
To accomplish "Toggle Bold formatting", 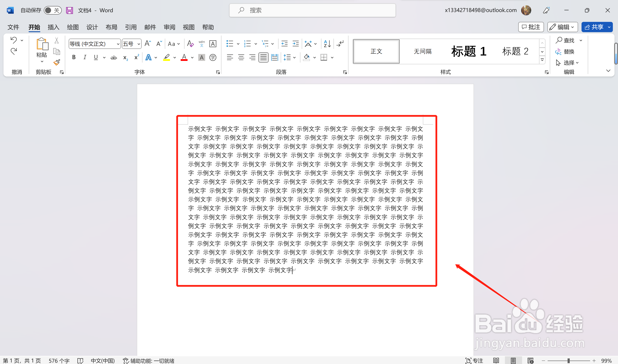I will click(74, 57).
